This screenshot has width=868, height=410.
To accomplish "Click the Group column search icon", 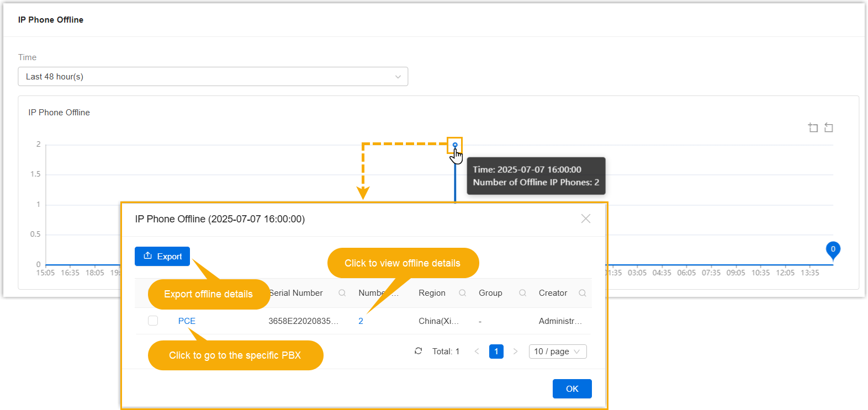I will coord(522,293).
